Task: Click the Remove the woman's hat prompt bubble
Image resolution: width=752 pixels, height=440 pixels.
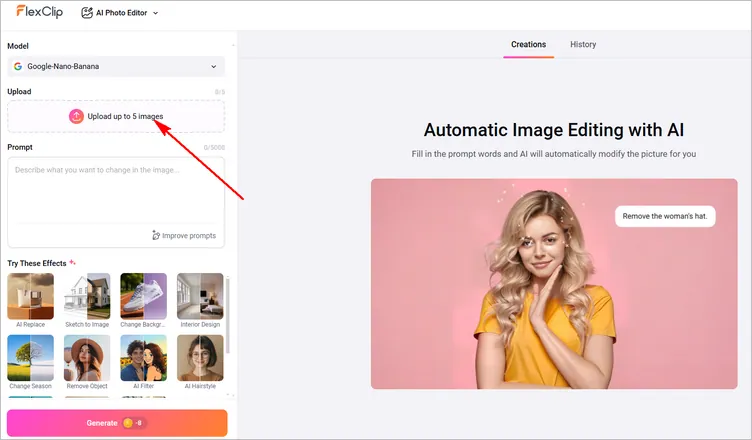Action: click(665, 216)
